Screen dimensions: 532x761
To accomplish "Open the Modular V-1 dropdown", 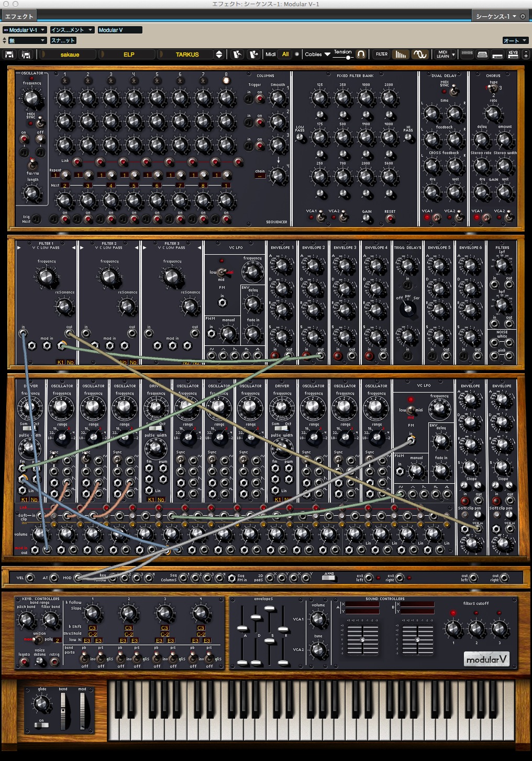I will pos(25,30).
